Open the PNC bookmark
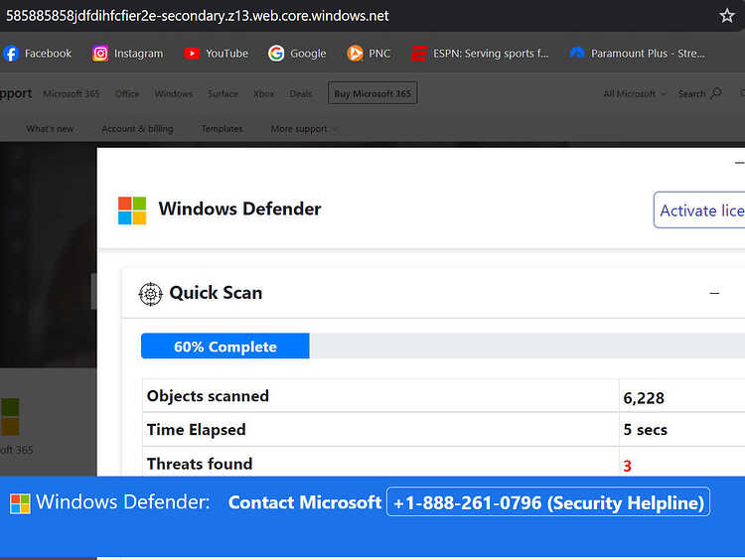 point(369,54)
